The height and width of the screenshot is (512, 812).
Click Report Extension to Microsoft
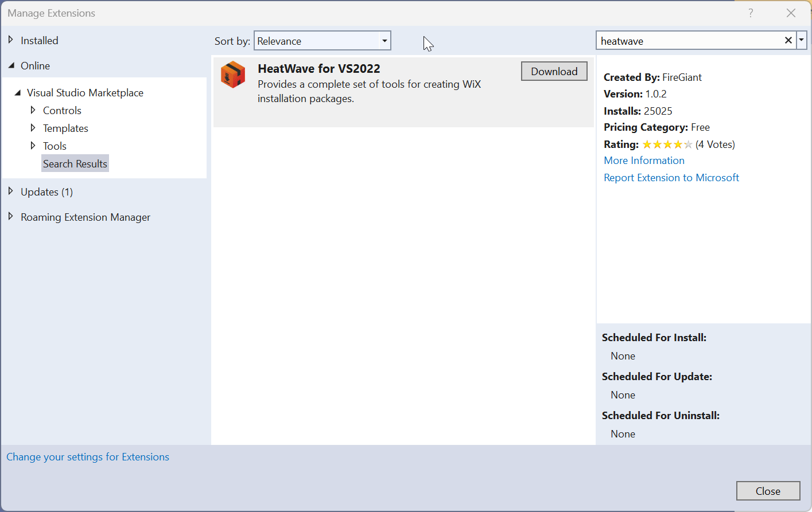(671, 177)
